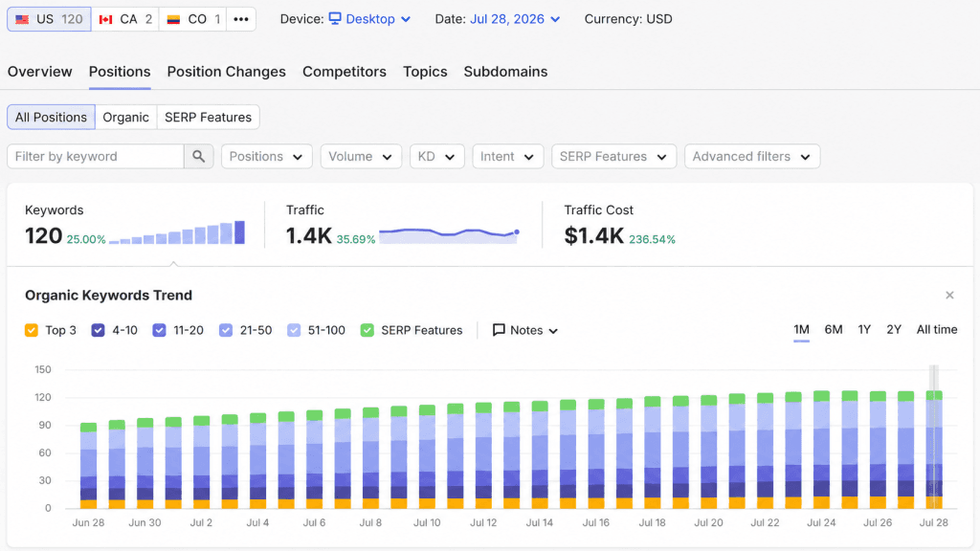Toggle the 51-100 positions checkbox
980x551 pixels.
294,330
